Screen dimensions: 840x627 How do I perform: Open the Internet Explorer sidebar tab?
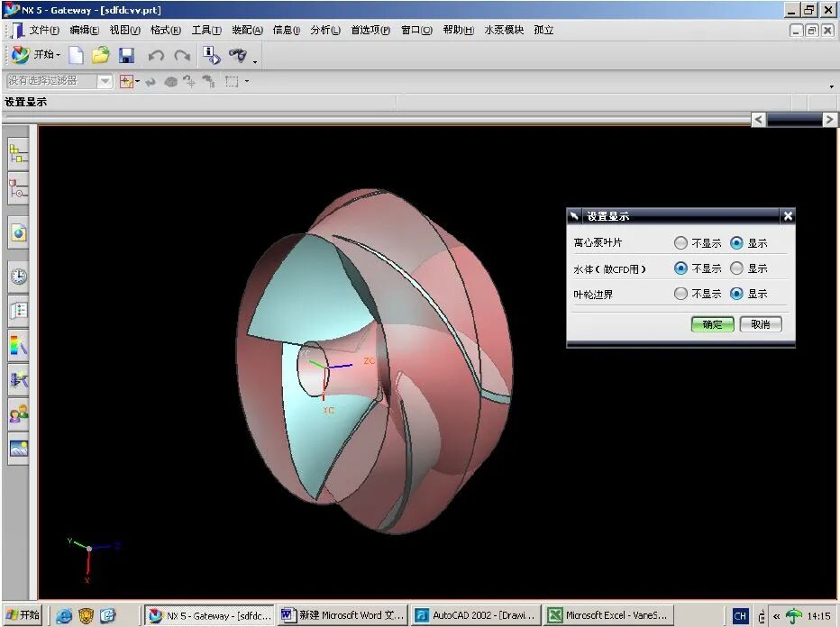tap(18, 232)
